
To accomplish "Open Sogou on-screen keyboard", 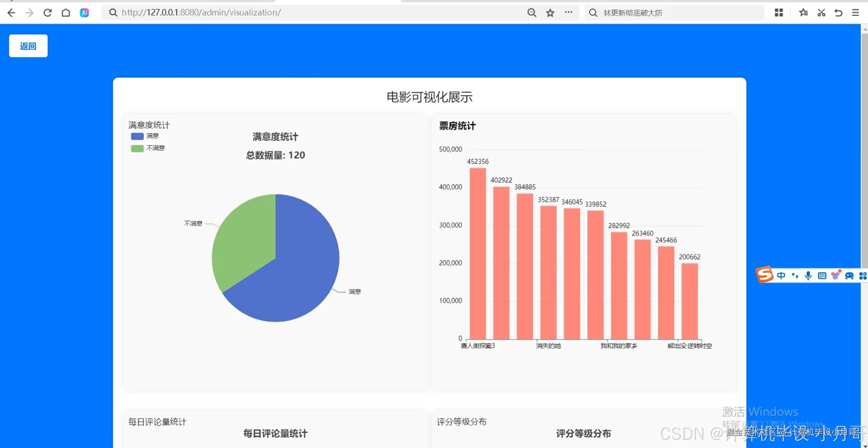I will coord(822,276).
